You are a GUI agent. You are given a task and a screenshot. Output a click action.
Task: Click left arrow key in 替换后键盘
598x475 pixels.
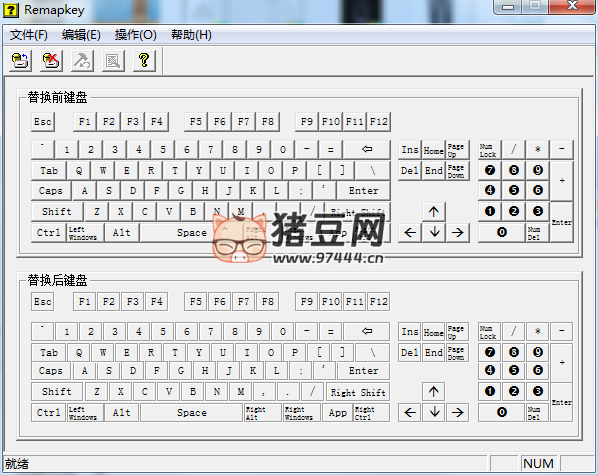[410, 413]
